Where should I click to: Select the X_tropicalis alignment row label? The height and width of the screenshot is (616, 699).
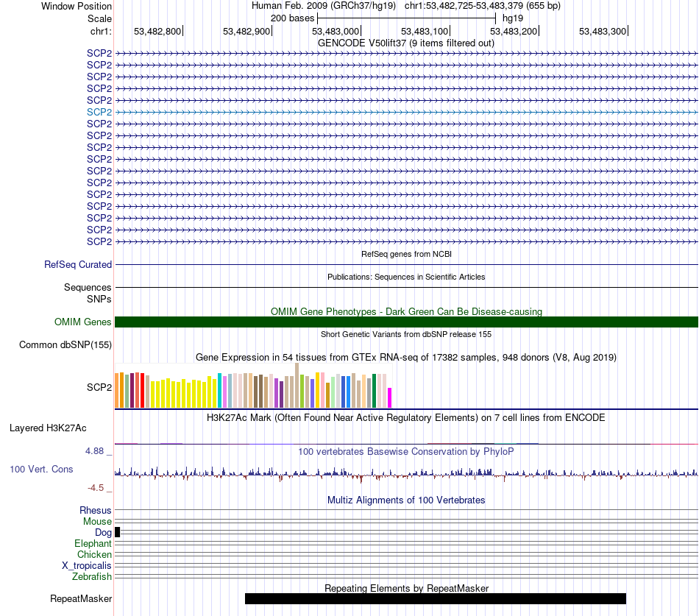click(x=87, y=566)
